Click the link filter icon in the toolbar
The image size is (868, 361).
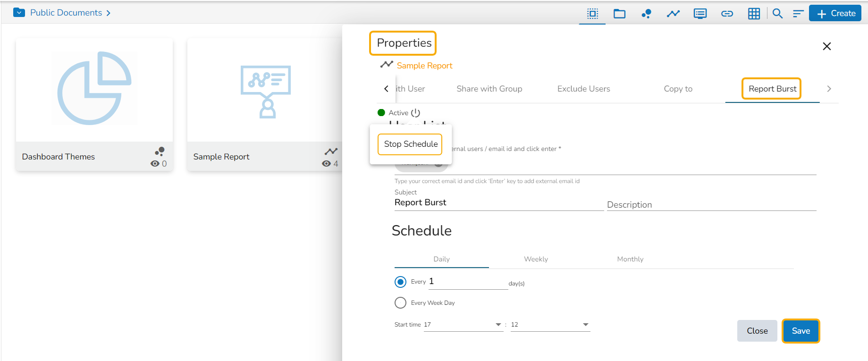(727, 14)
